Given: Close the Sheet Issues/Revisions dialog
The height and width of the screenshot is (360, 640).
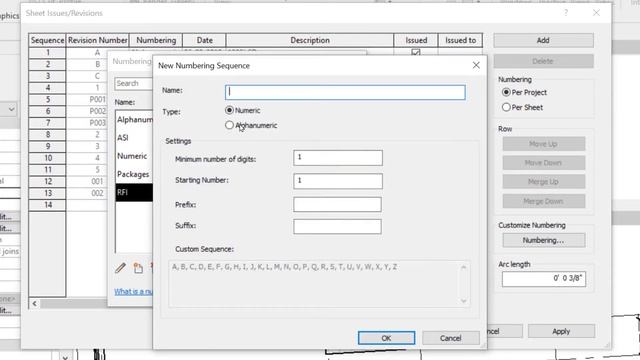Looking at the screenshot, I should tap(596, 13).
